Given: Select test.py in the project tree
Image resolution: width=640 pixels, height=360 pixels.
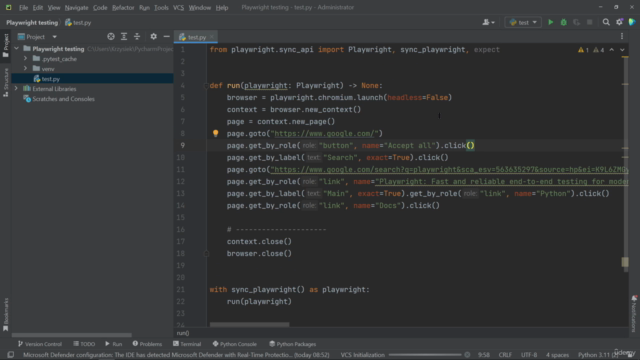Looking at the screenshot, I should [x=51, y=79].
